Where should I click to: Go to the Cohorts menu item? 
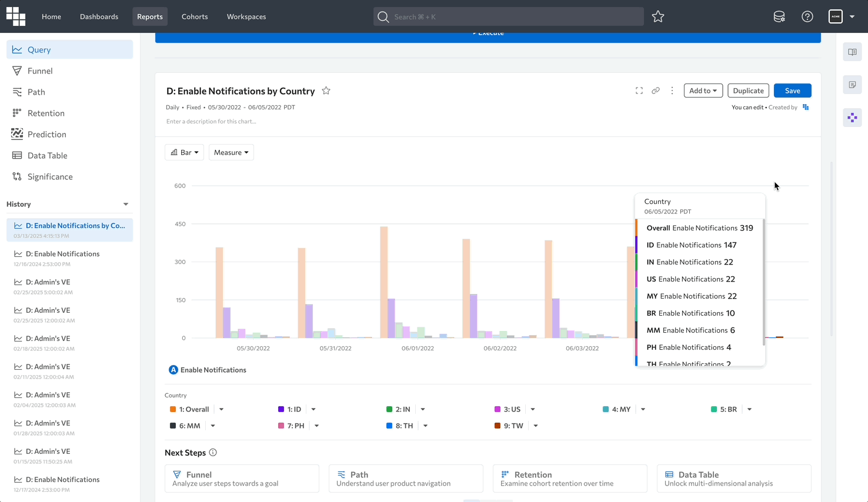pyautogui.click(x=195, y=16)
